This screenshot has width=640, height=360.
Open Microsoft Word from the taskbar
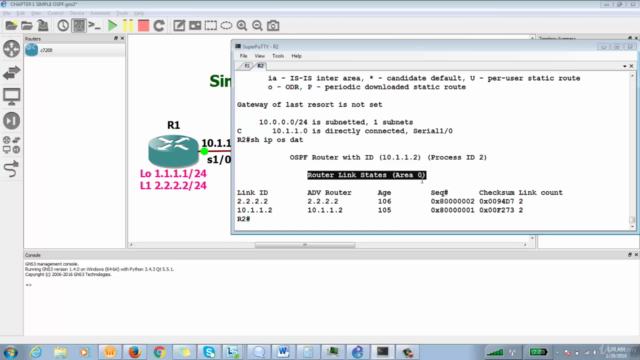(x=283, y=352)
